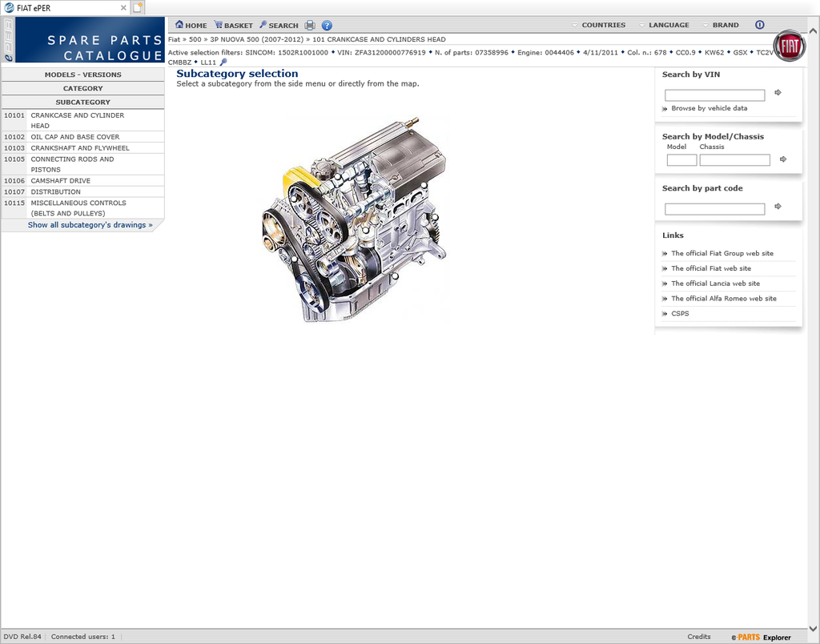Click the Fiat breadcrumb link
820x644 pixels.
pyautogui.click(x=174, y=39)
